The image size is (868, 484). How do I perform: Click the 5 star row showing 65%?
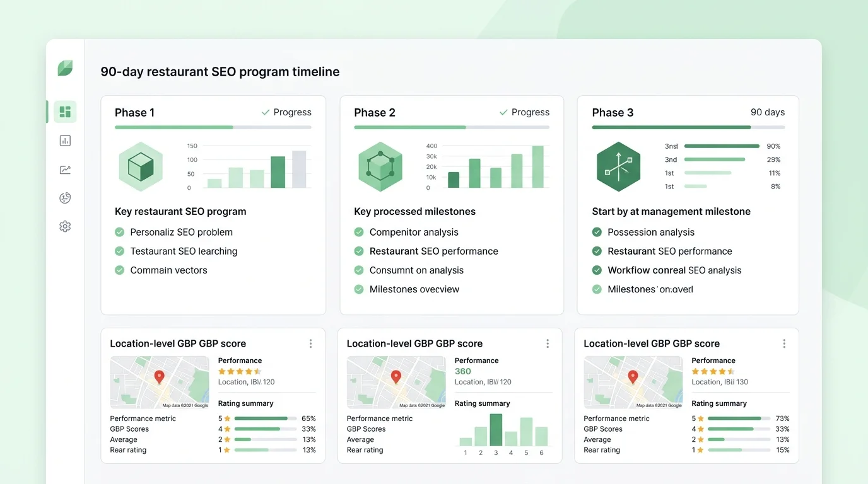coord(267,418)
